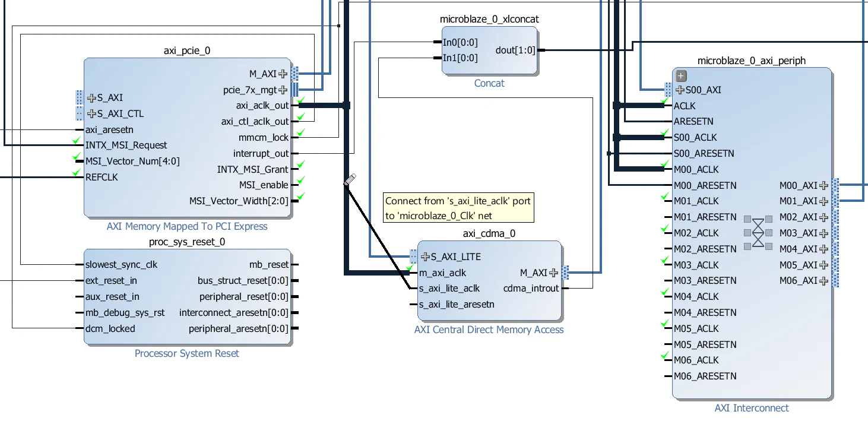Click the plus expand button on microblaze_0_axi_periph block header

click(x=680, y=75)
